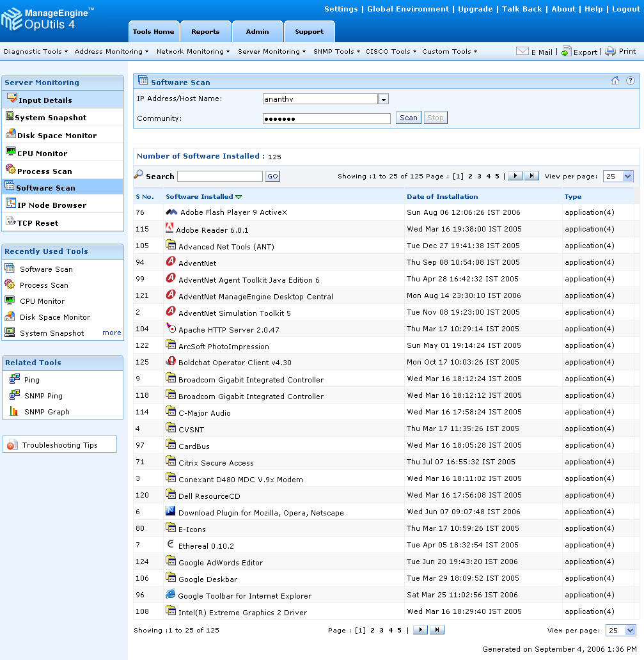Click the Adobe Reader 6.0.1 icon
This screenshot has width=644, height=660.
[169, 228]
